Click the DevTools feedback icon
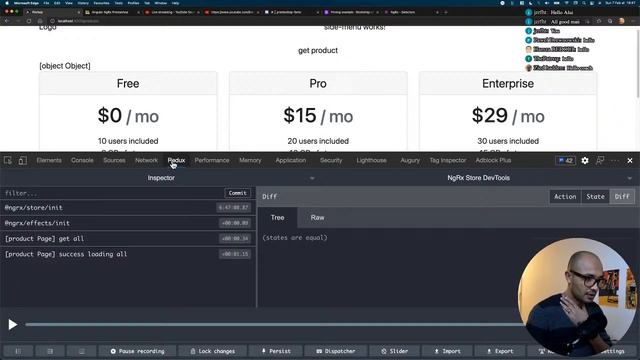 click(600, 160)
